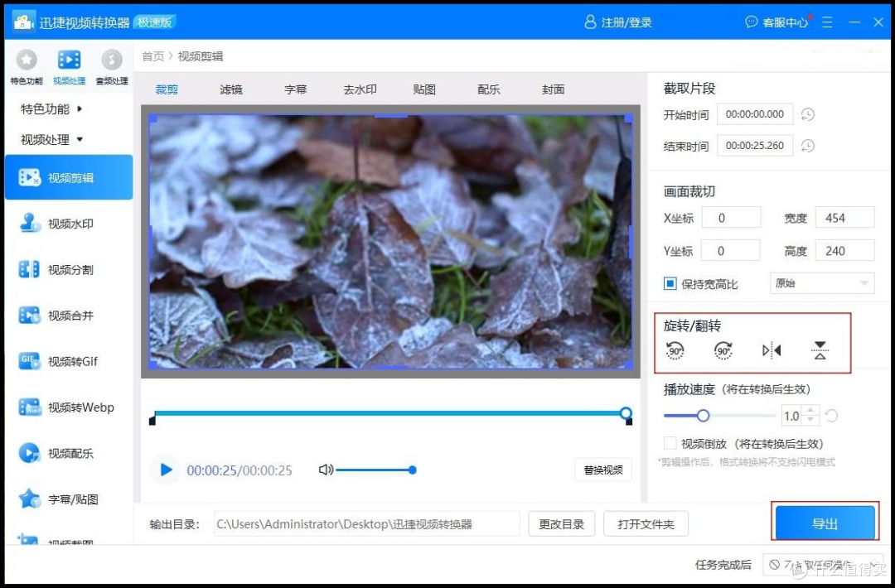The width and height of the screenshot is (895, 588).
Task: Click the playback speed value field 1.0
Action: (791, 417)
